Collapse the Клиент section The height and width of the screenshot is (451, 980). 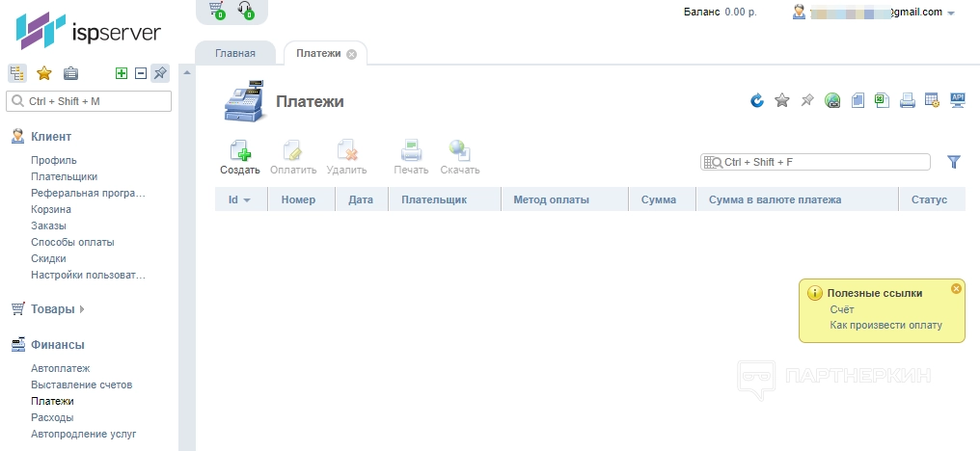(51, 136)
